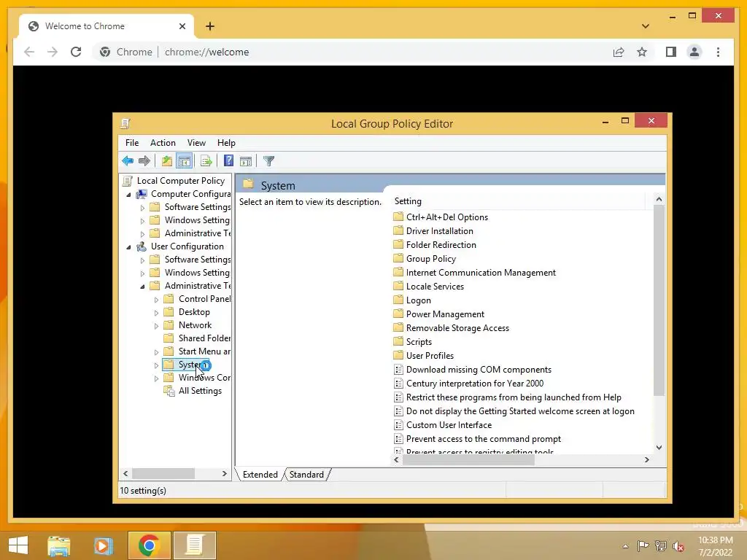Collapse the User Configuration node
The width and height of the screenshot is (747, 560).
click(x=128, y=247)
